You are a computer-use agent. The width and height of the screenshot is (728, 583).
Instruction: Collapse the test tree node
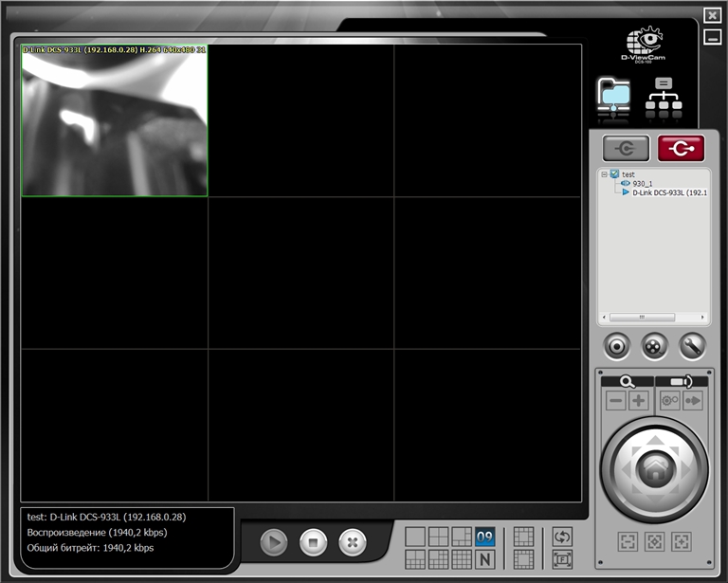click(604, 174)
